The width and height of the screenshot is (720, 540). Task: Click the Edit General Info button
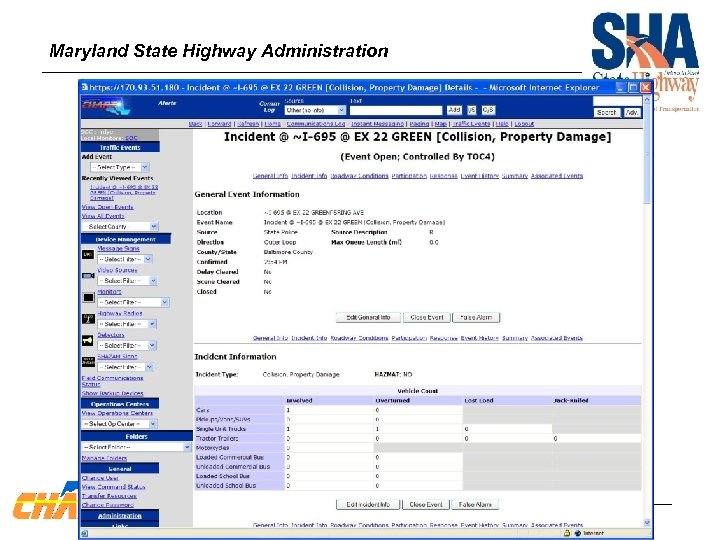[368, 317]
